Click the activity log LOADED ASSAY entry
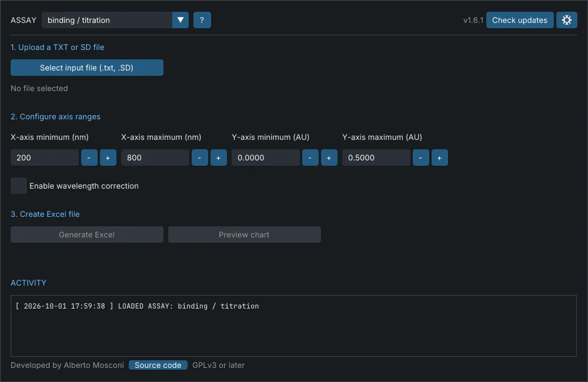Image resolution: width=588 pixels, height=382 pixels. 137,306
